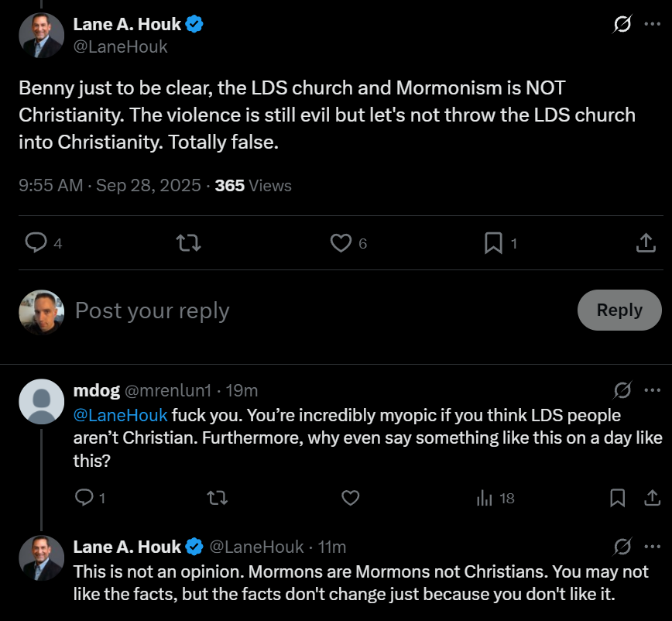View analytics for mdog's reply

pos(485,498)
